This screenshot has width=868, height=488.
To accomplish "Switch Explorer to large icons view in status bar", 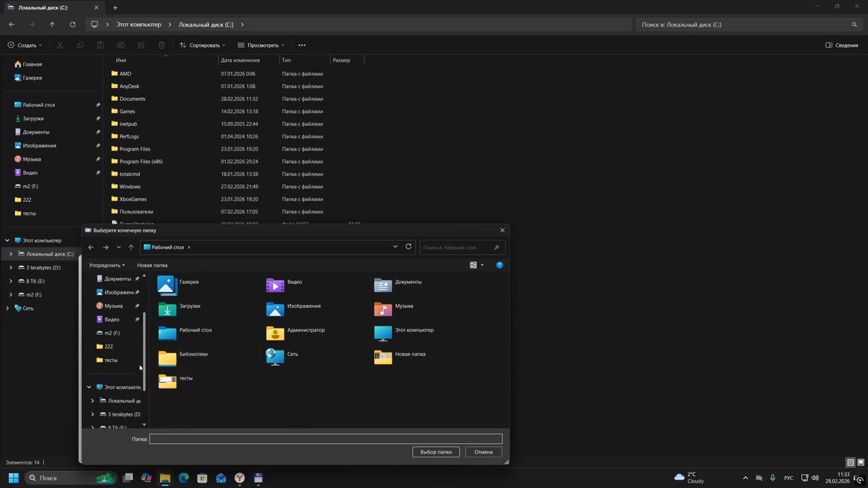I will 860,462.
